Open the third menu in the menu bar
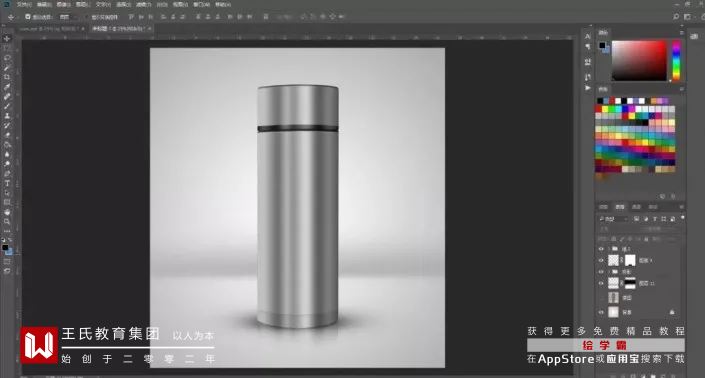Viewport: 705px width, 378px height. click(64, 4)
